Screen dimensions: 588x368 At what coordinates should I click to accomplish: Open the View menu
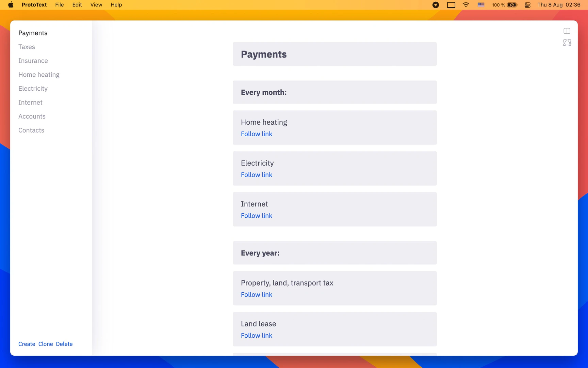[x=96, y=5]
